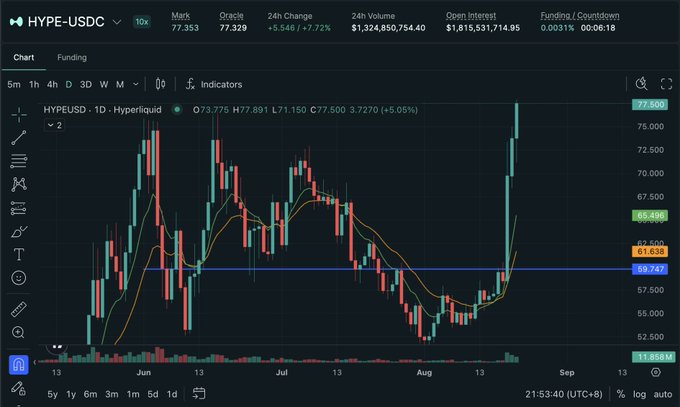Set chart range to 1d
Viewport: 680px width, 407px height.
click(172, 394)
